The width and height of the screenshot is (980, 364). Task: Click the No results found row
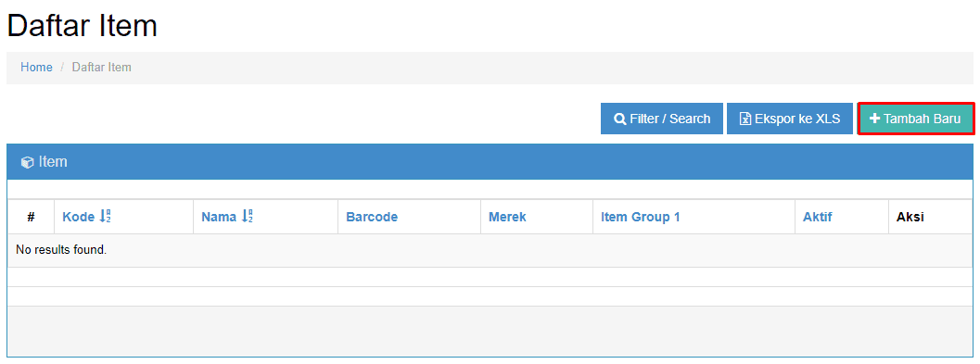click(x=490, y=250)
